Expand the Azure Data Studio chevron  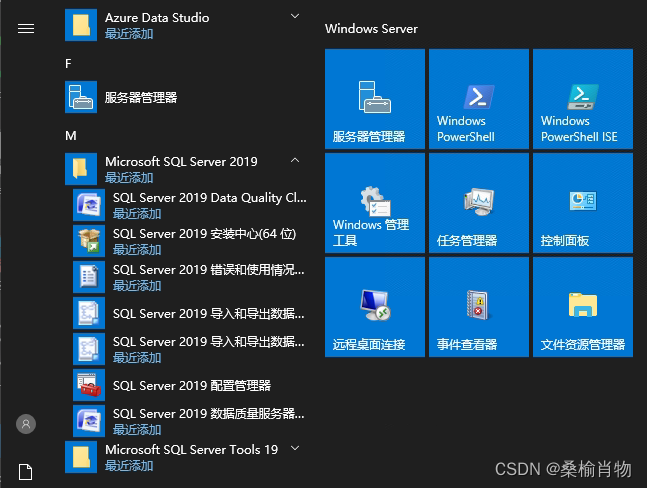(x=295, y=16)
